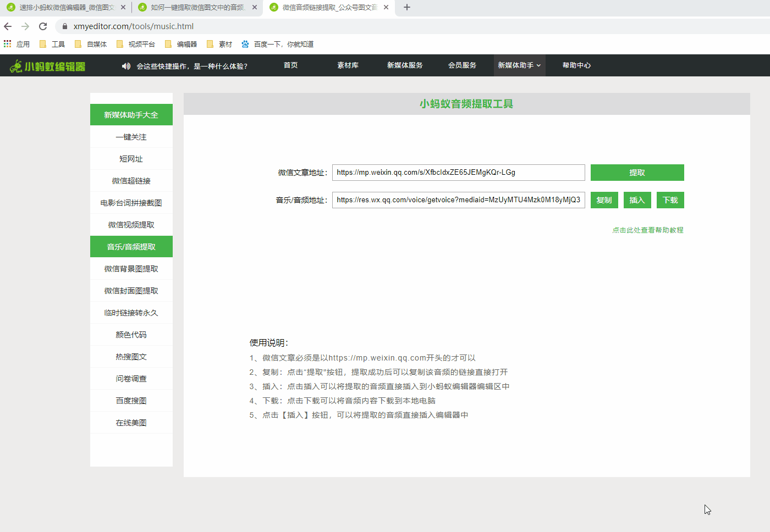Select 热搜图文 in the sidebar
This screenshot has height=532, width=770.
coord(131,357)
